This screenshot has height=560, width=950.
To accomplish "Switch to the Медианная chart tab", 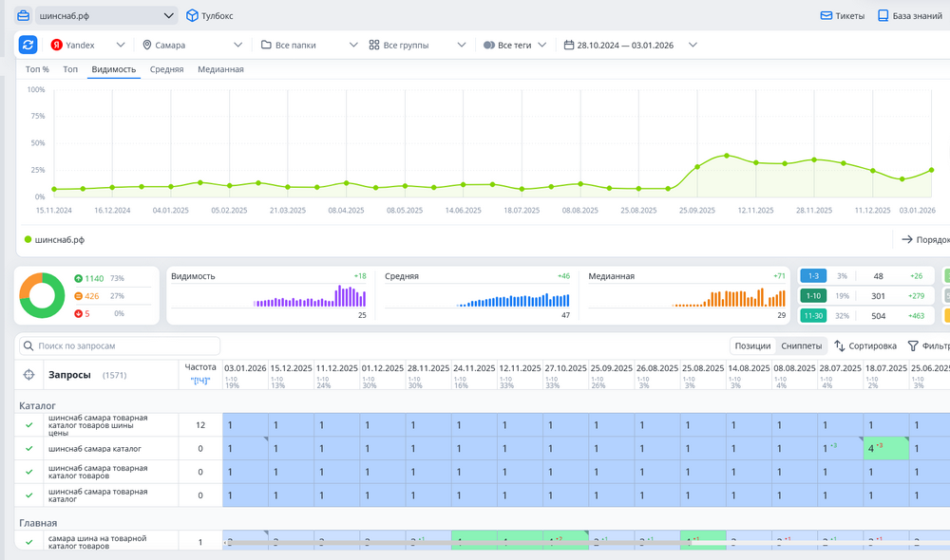I will coord(220,69).
